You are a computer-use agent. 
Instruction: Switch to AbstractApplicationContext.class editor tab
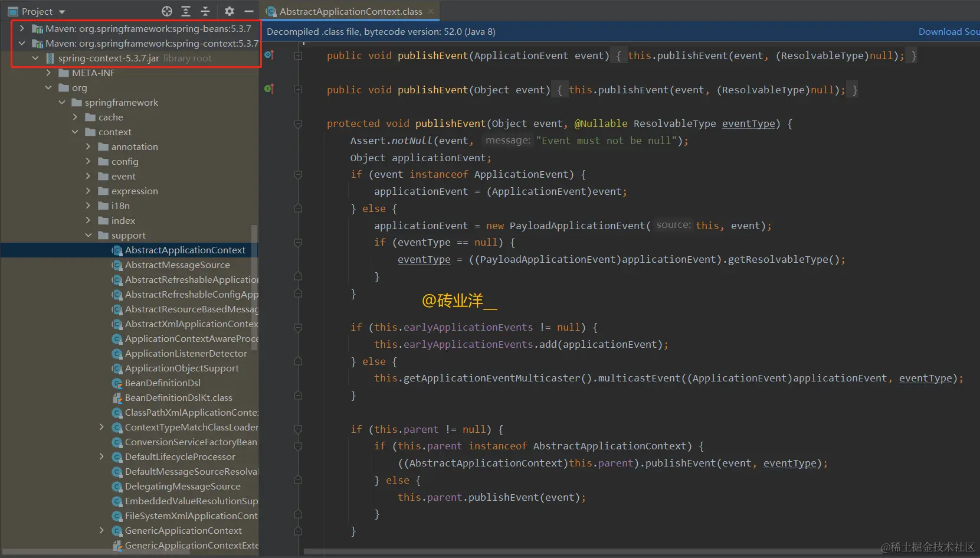tap(350, 11)
